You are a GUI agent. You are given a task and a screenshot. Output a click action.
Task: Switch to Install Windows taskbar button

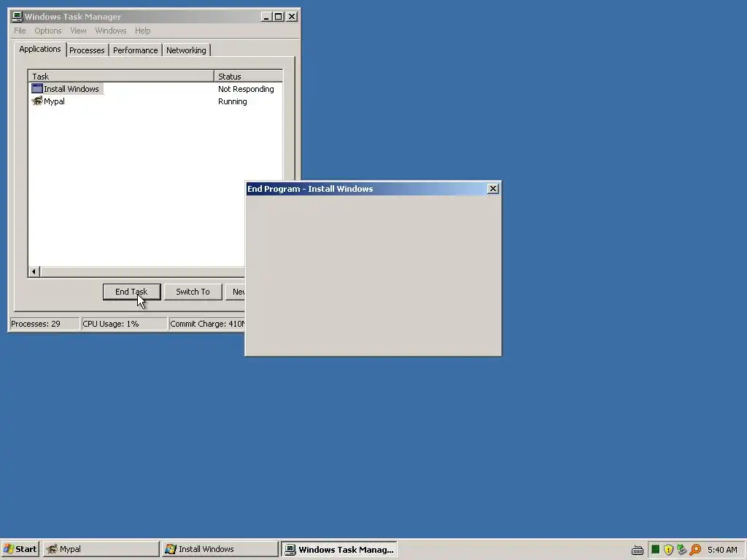[220, 549]
